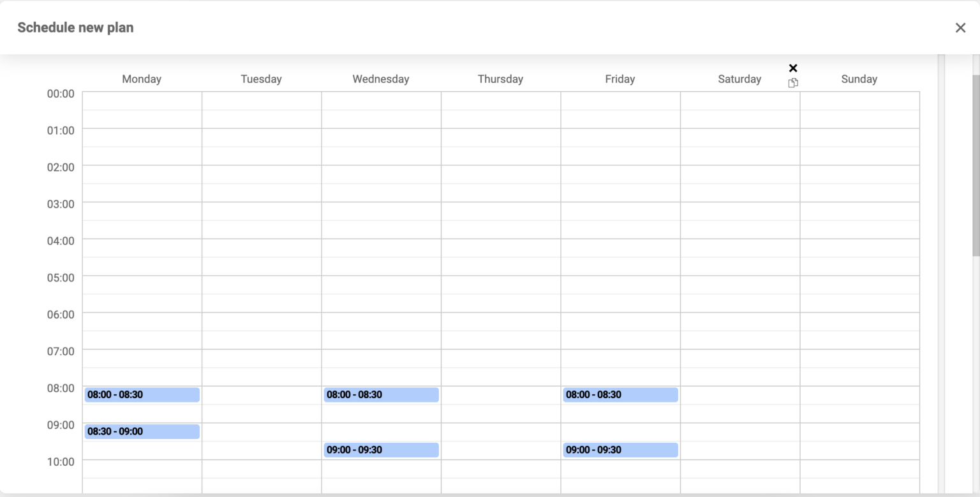This screenshot has height=497, width=980.
Task: Click the clear X icon above Saturday column
Action: click(793, 68)
